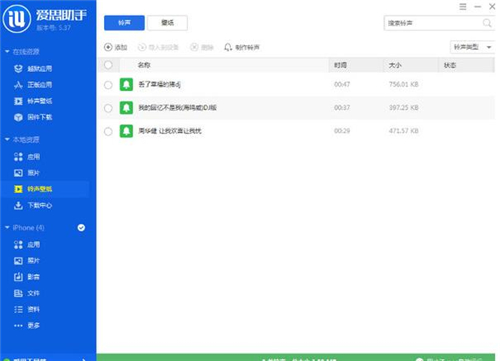This screenshot has height=361, width=500.
Task: Collapse the 本地资源 section
Action: [7, 140]
